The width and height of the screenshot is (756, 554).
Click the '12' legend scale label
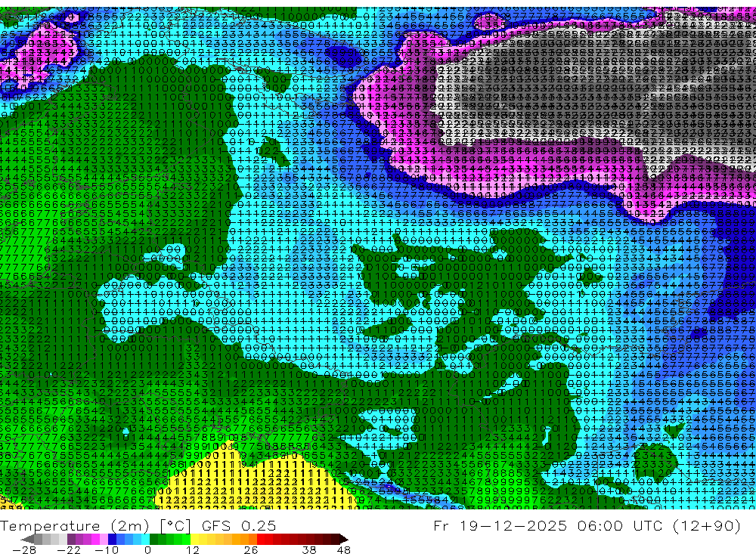tap(193, 550)
